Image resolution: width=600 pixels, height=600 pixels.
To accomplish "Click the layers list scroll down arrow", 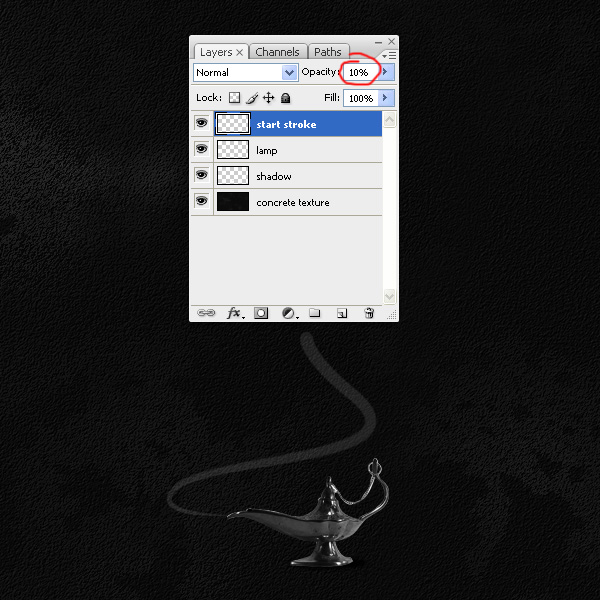I will coord(390,296).
